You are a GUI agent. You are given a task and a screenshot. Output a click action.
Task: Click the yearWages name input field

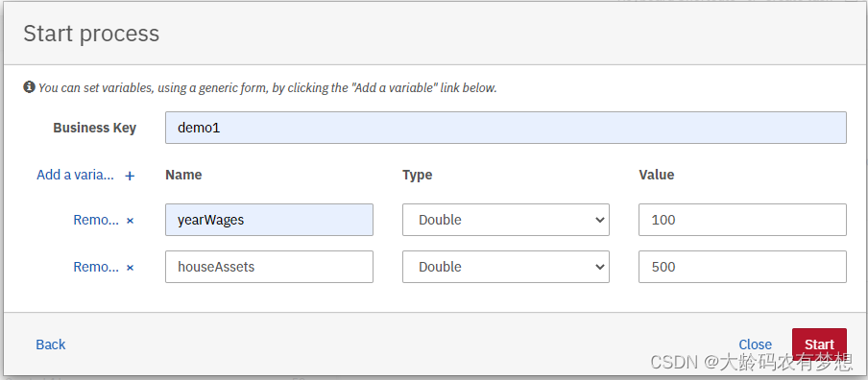tap(269, 220)
